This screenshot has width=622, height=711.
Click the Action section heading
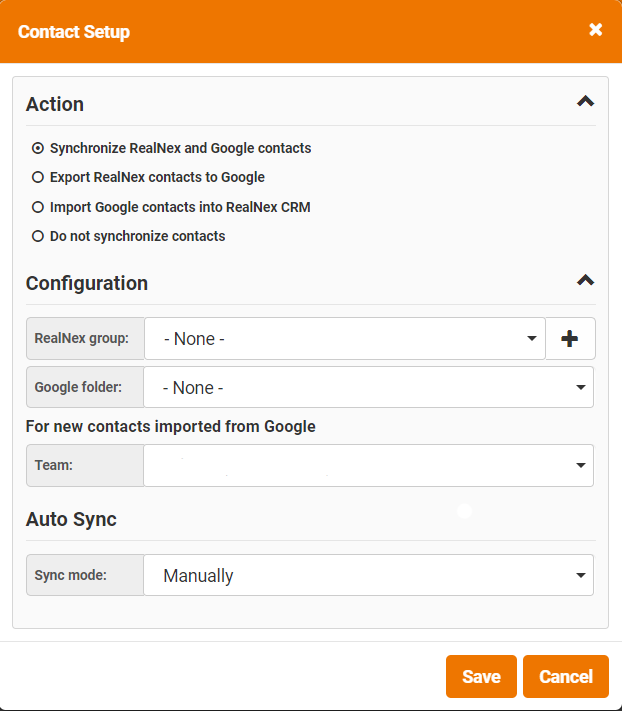pyautogui.click(x=55, y=104)
